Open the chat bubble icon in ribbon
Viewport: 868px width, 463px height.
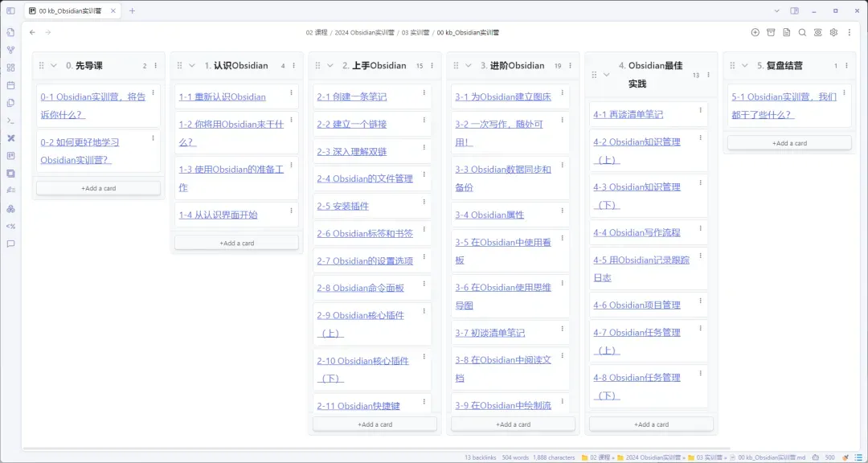(x=10, y=244)
